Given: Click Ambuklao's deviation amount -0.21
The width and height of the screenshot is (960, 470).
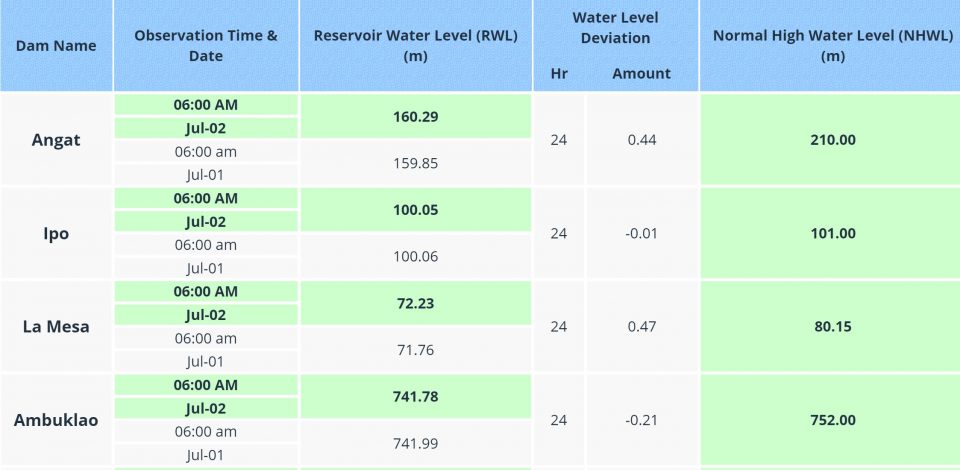Looking at the screenshot, I should tap(642, 420).
